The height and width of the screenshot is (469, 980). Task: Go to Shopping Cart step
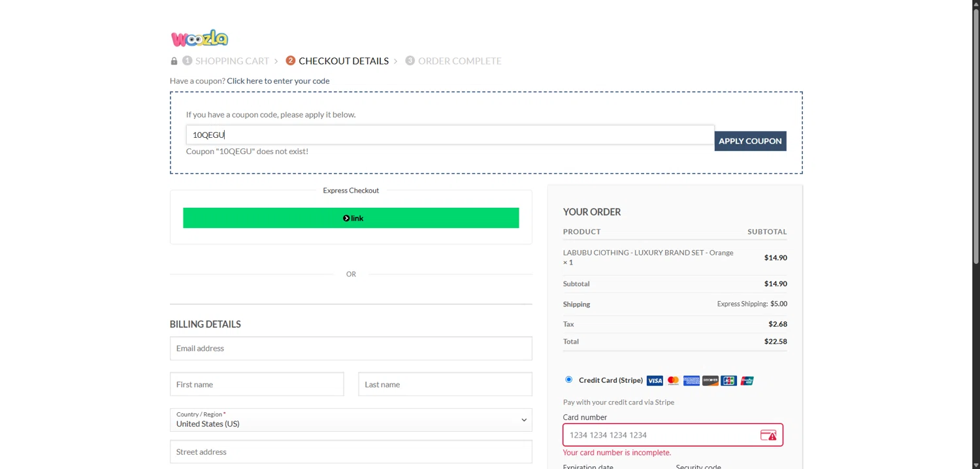pos(232,61)
